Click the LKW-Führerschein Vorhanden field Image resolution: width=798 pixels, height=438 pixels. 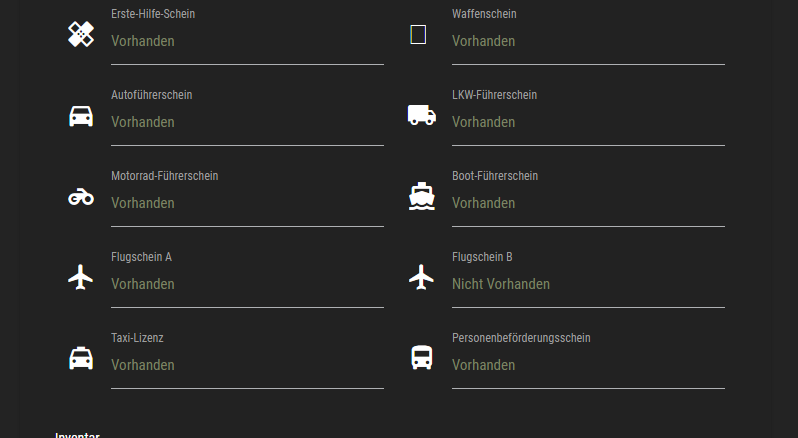click(588, 123)
